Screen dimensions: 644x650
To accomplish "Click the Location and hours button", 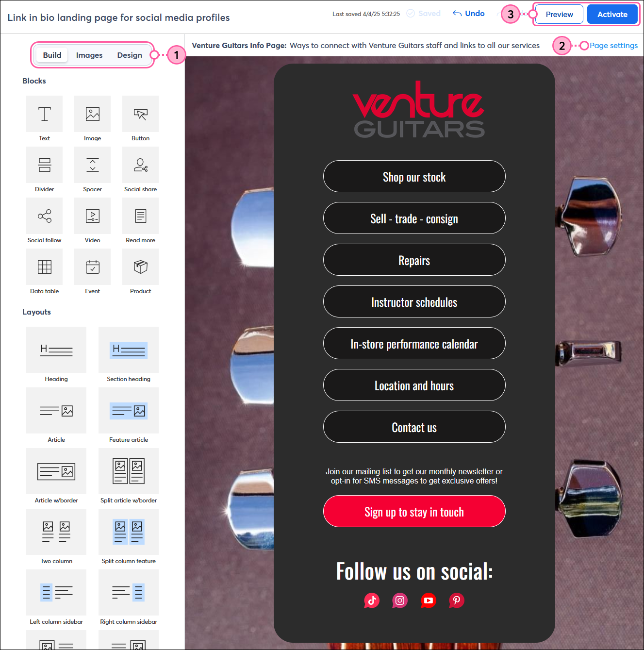I will (414, 385).
